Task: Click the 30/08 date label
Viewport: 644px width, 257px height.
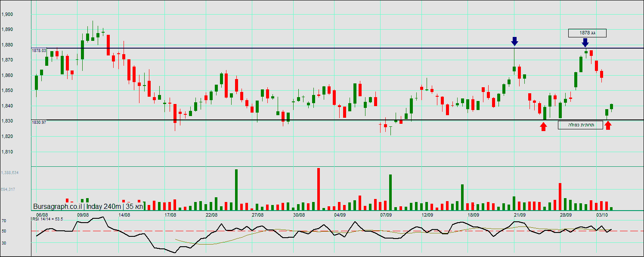Action: click(x=299, y=214)
